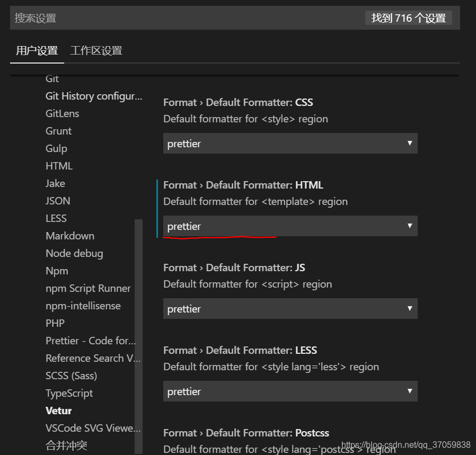
Task: Select PHP in the settings tree
Action: click(x=55, y=323)
